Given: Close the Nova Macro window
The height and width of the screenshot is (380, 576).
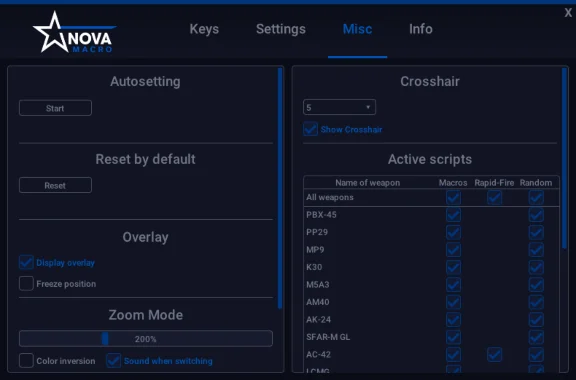Looking at the screenshot, I should click(x=568, y=13).
